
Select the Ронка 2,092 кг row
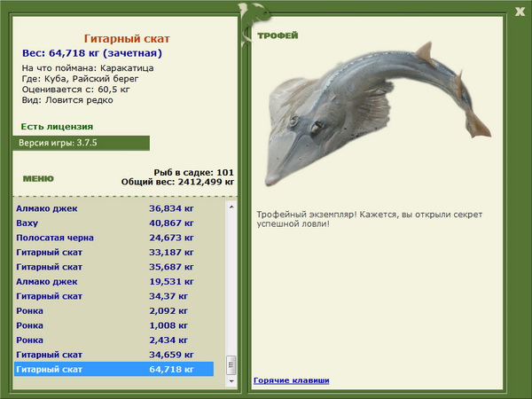(x=114, y=311)
